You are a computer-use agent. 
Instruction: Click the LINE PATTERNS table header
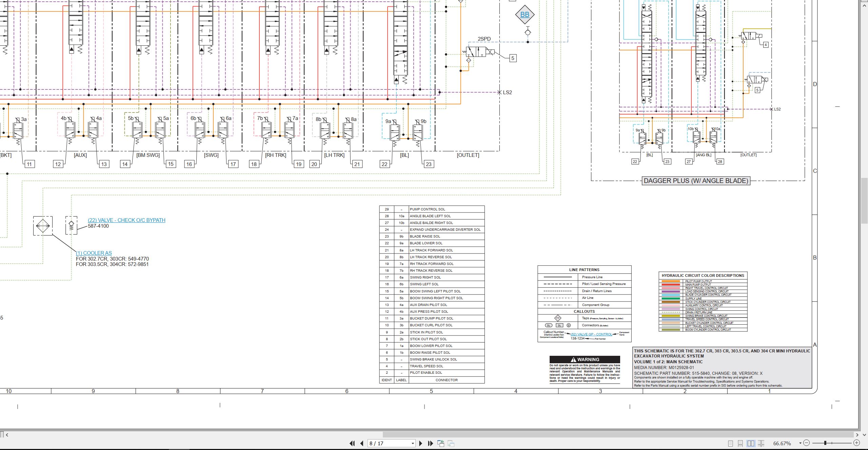584,270
